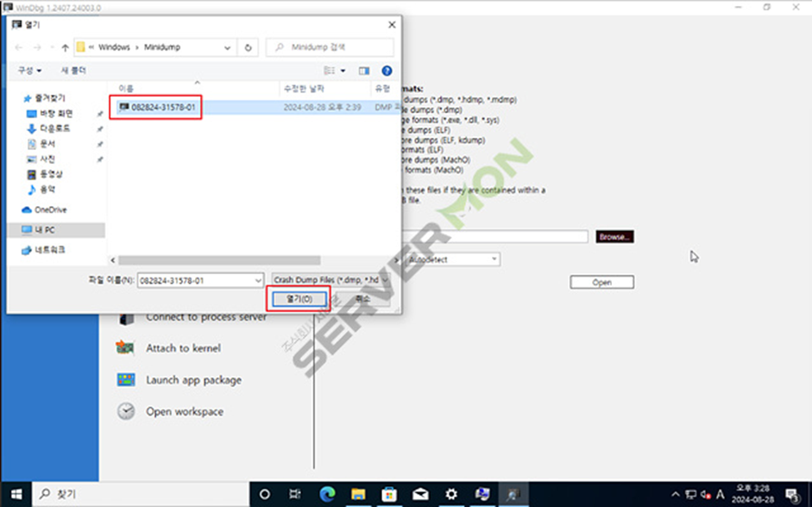The height and width of the screenshot is (507, 812).
Task: Expand the file name combo box arrow
Action: tap(258, 280)
